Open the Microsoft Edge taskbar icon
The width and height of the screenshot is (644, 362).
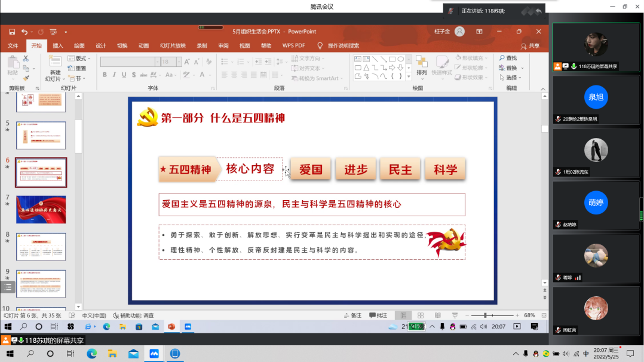pos(91,354)
